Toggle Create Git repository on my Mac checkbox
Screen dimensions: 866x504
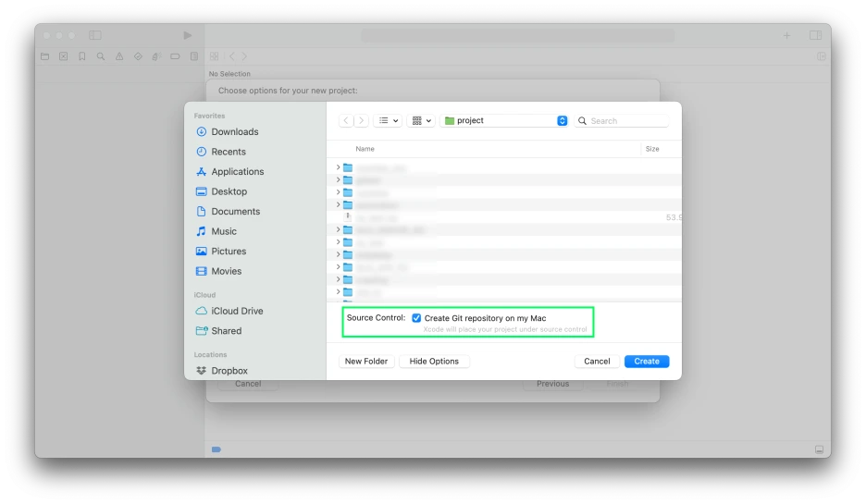click(x=416, y=318)
